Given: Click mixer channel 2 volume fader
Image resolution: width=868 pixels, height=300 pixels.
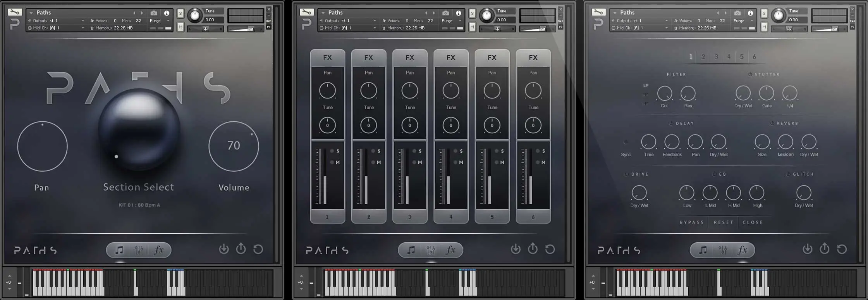Looking at the screenshot, I should pos(366,176).
